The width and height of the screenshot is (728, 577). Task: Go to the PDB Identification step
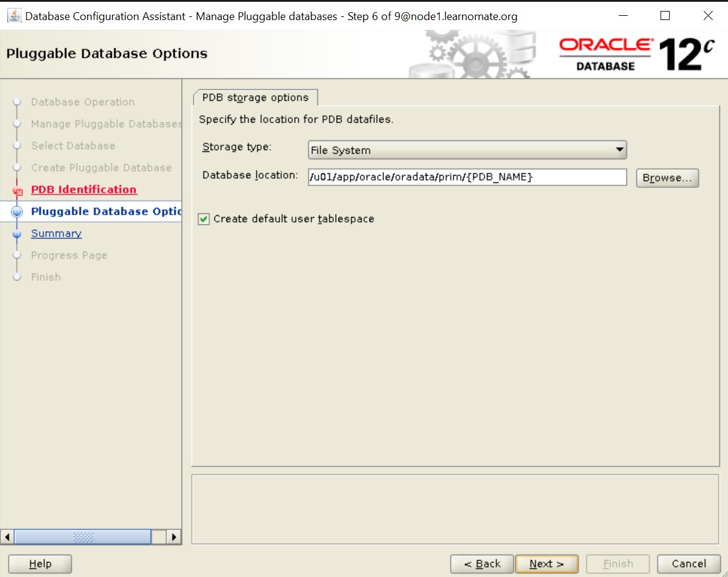(x=84, y=190)
